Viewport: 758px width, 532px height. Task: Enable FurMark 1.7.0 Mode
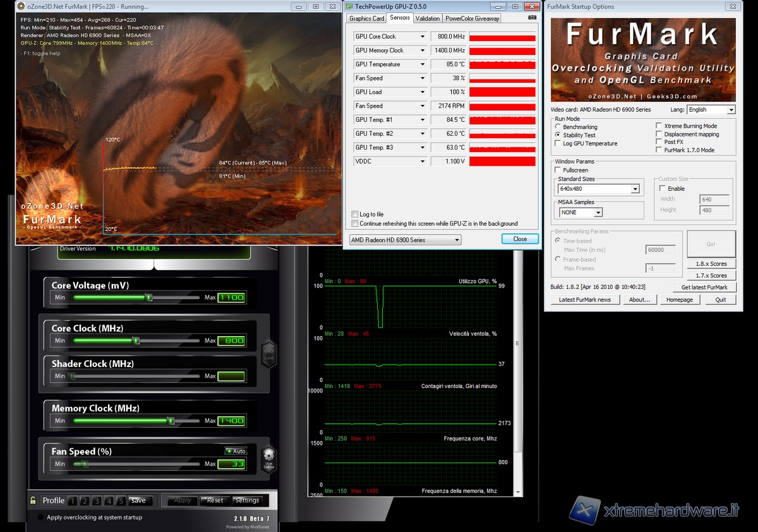(x=659, y=150)
